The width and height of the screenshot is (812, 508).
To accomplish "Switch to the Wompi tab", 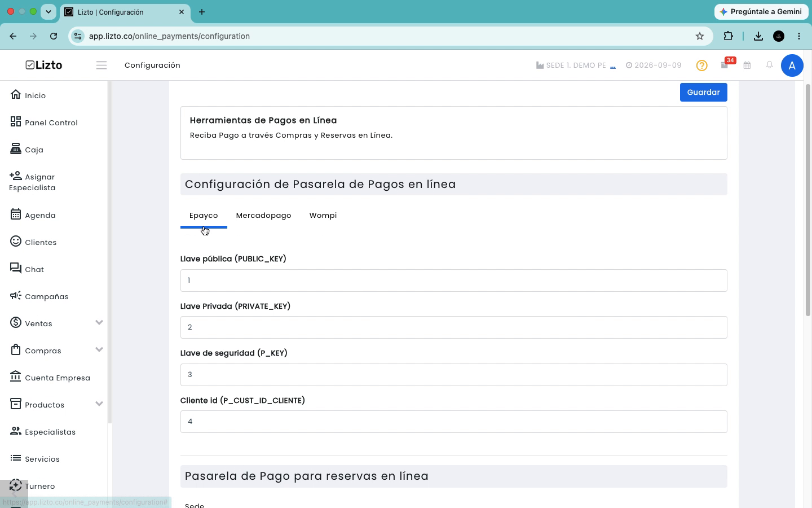I will click(323, 216).
